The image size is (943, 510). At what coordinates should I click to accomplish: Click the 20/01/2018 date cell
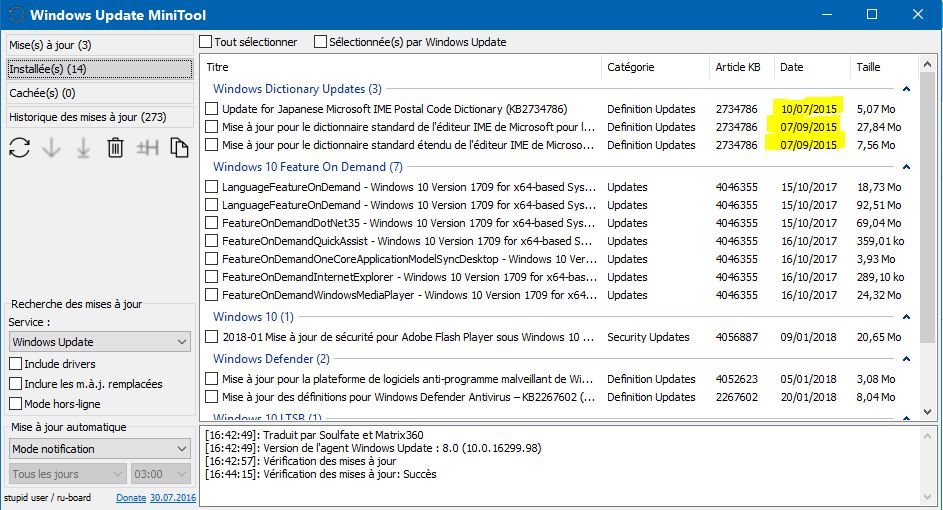pyautogui.click(x=808, y=397)
